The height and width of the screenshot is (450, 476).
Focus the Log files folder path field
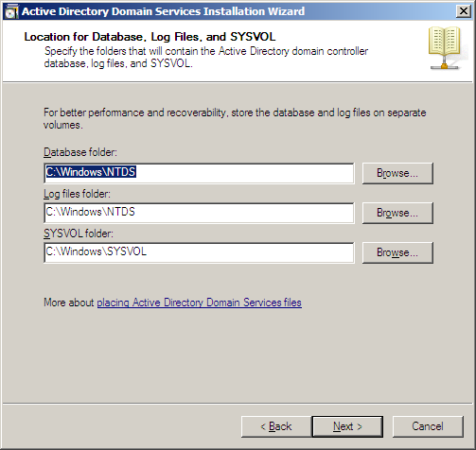pyautogui.click(x=199, y=213)
